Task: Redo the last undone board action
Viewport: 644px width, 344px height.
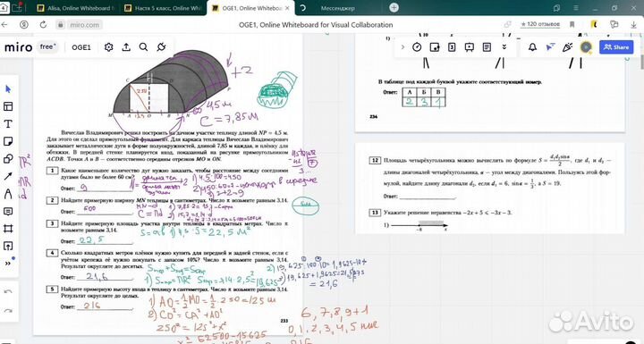Action: (8, 311)
